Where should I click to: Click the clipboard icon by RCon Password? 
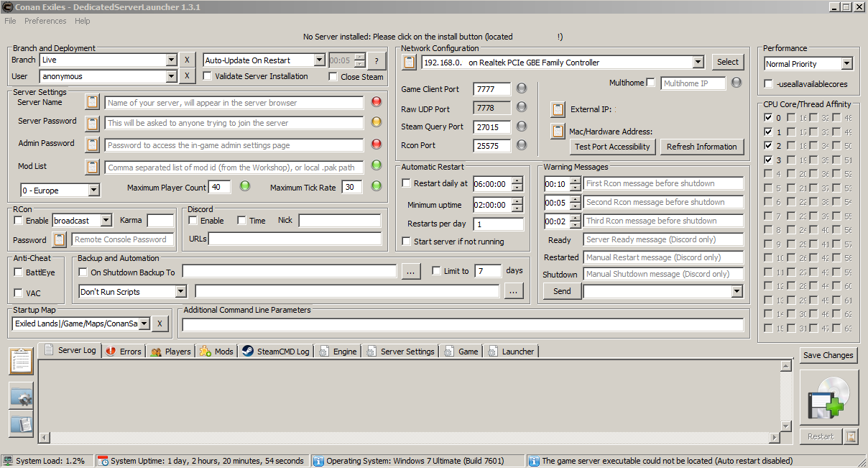pos(60,239)
